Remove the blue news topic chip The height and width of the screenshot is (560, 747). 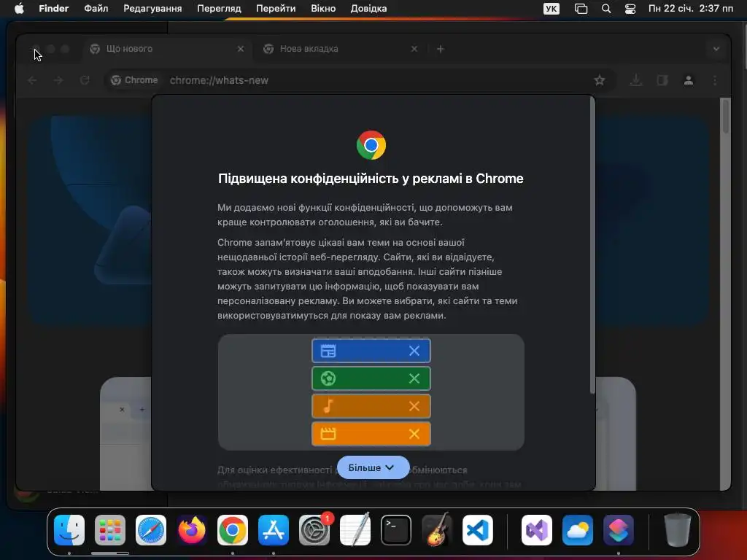point(414,351)
